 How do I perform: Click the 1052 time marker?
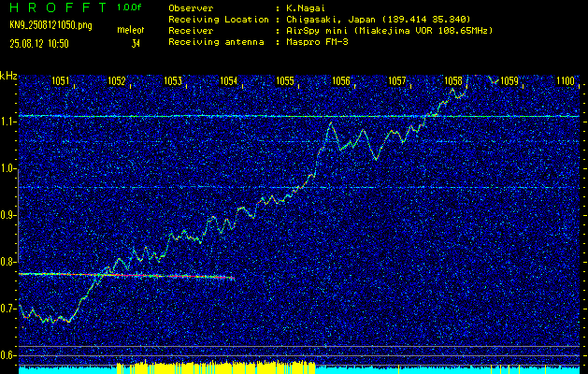click(116, 80)
